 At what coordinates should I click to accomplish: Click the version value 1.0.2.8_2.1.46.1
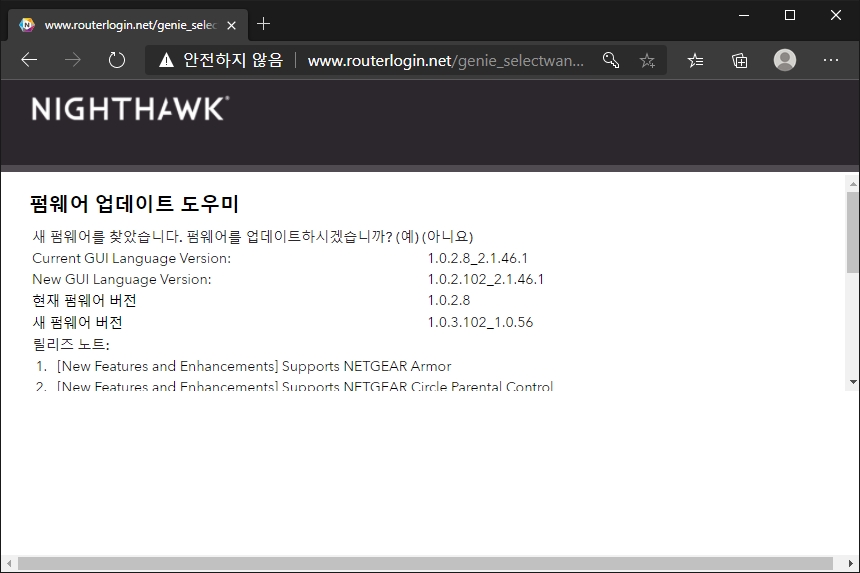[x=478, y=258]
